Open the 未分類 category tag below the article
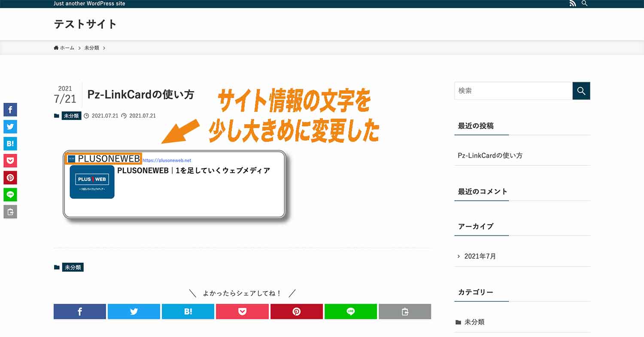The height and width of the screenshot is (337, 644). 72,267
